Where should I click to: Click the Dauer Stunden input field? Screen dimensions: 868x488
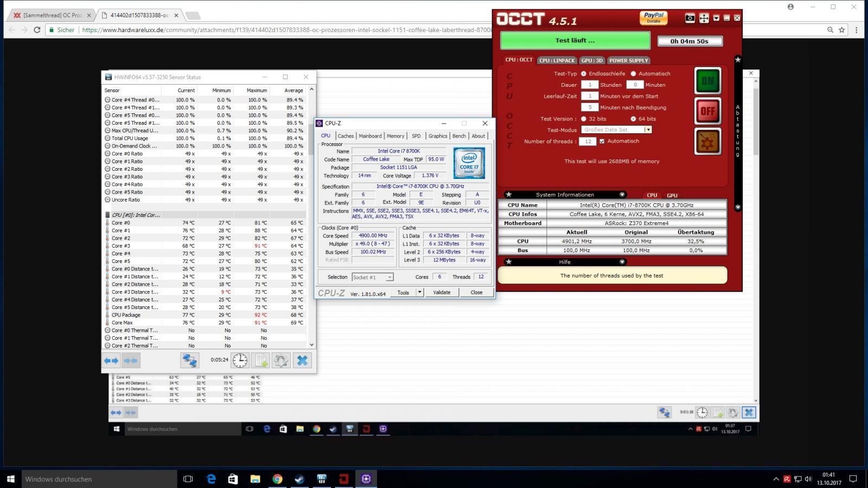(x=590, y=85)
